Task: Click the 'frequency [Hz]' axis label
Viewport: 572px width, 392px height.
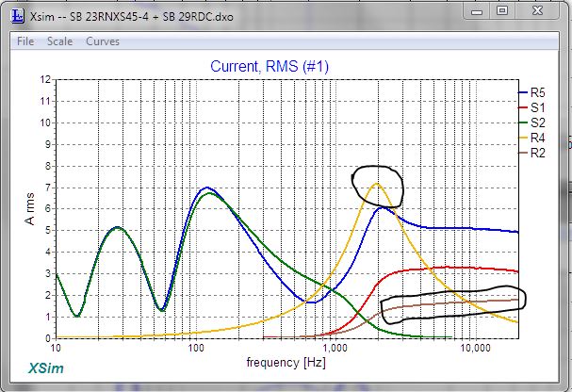Action: (286, 363)
